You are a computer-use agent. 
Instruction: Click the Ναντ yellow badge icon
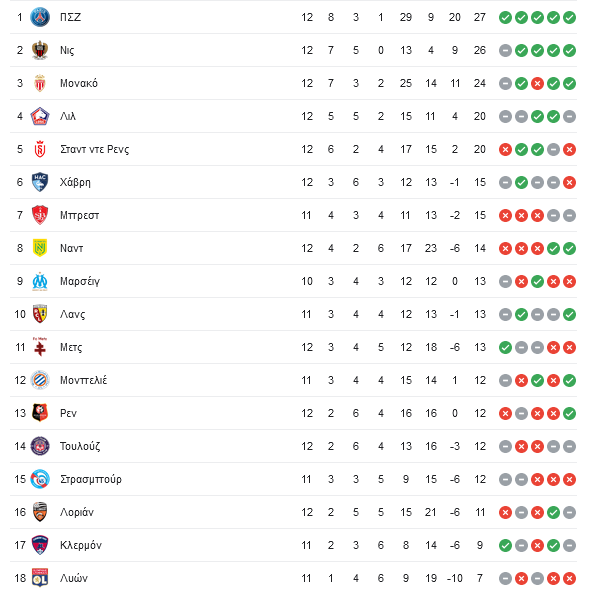point(40,248)
